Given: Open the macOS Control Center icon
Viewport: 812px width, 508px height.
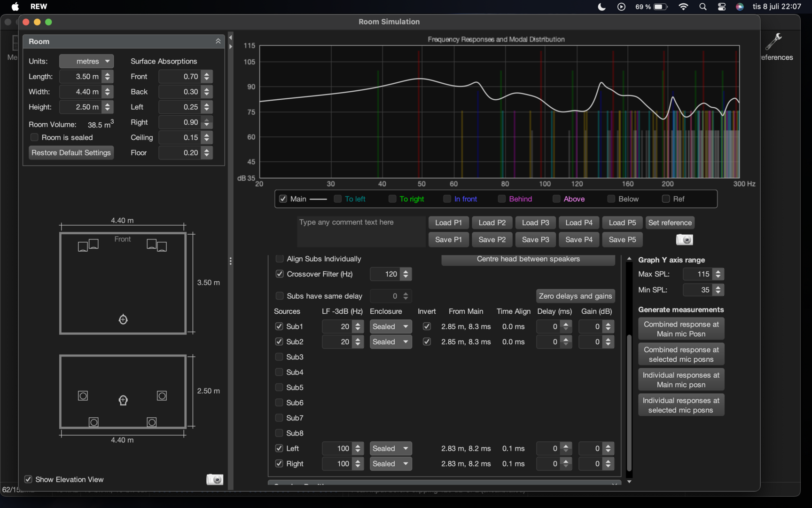Looking at the screenshot, I should (722, 7).
